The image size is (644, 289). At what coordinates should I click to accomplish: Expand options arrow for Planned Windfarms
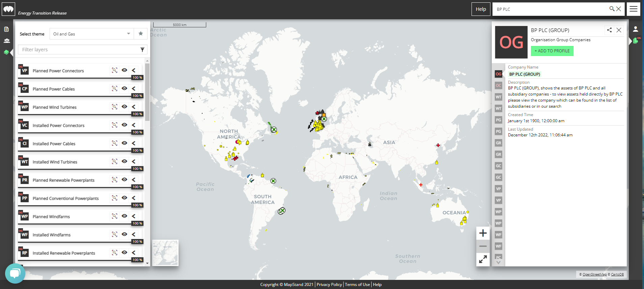tap(134, 216)
